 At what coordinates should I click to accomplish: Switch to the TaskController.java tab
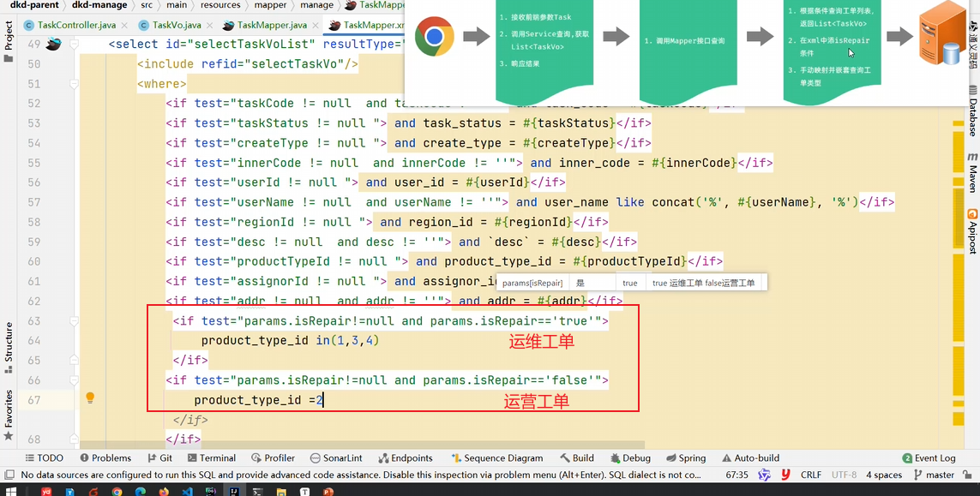point(76,25)
